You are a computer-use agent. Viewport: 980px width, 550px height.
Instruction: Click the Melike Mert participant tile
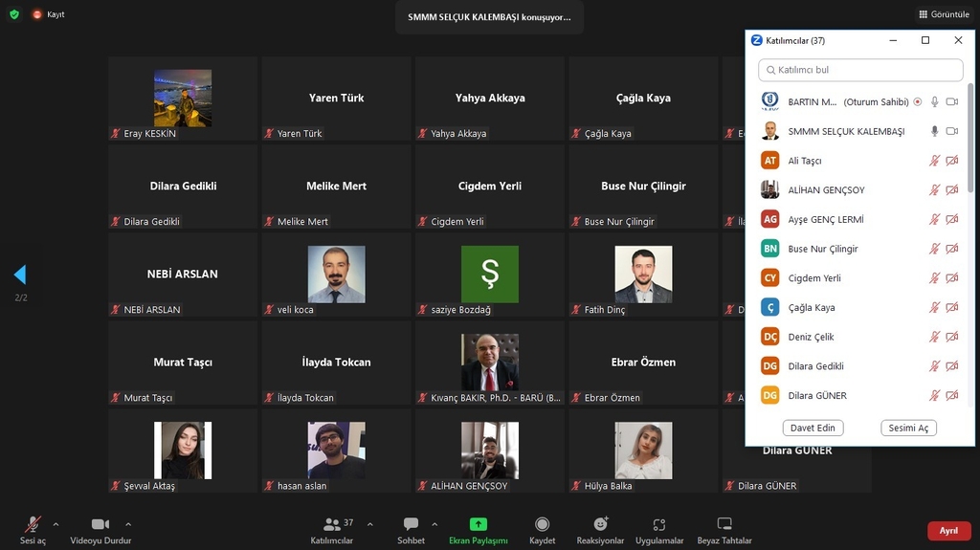pyautogui.click(x=336, y=187)
